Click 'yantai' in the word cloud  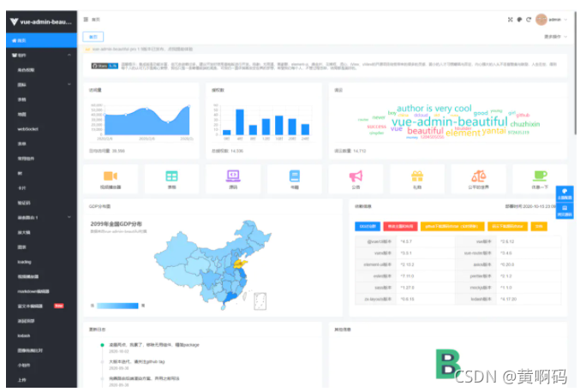(x=493, y=131)
